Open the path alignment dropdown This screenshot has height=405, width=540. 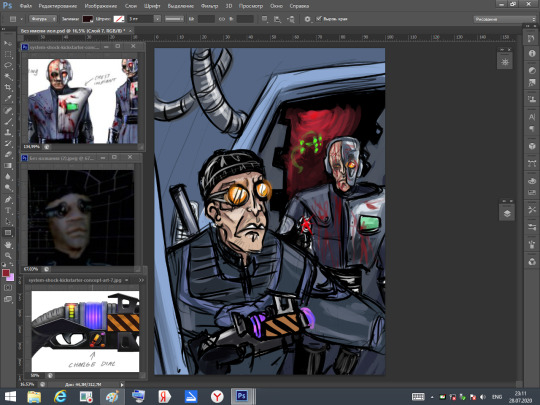pyautogui.click(x=277, y=19)
